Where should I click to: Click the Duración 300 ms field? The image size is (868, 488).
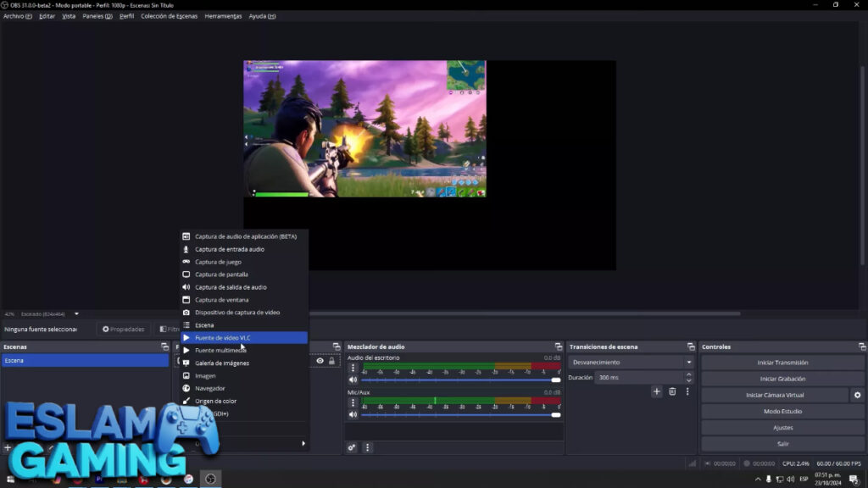pyautogui.click(x=639, y=377)
